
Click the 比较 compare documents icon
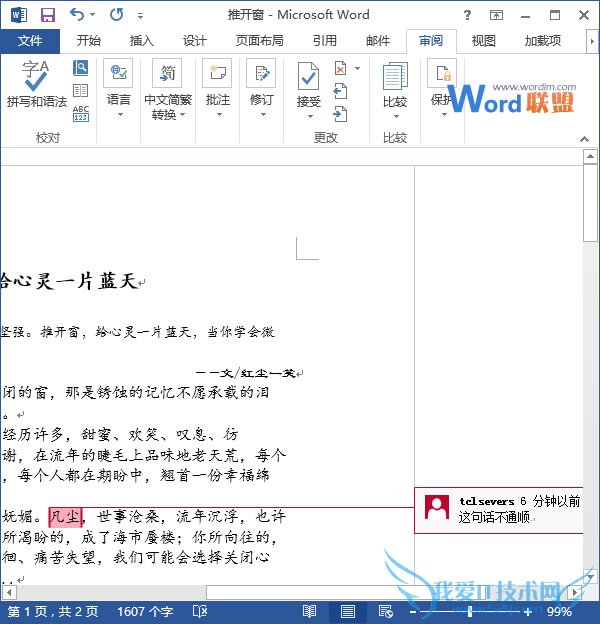click(x=395, y=76)
